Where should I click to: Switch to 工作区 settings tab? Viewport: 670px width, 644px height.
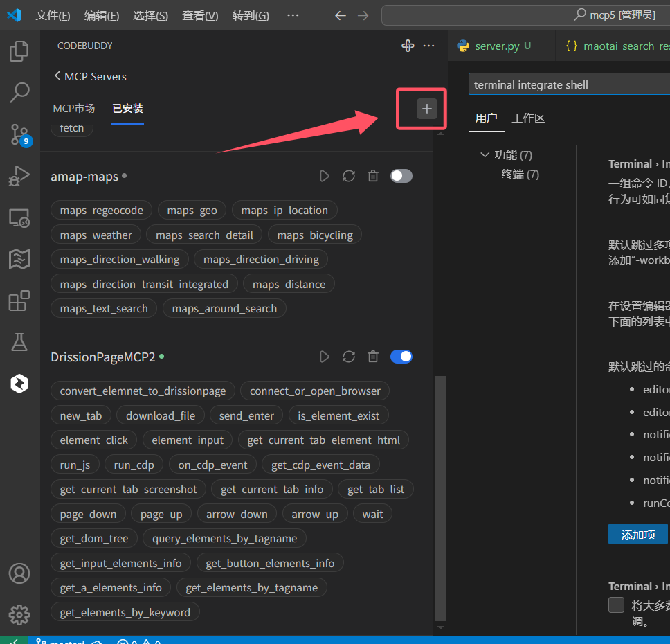(x=529, y=118)
